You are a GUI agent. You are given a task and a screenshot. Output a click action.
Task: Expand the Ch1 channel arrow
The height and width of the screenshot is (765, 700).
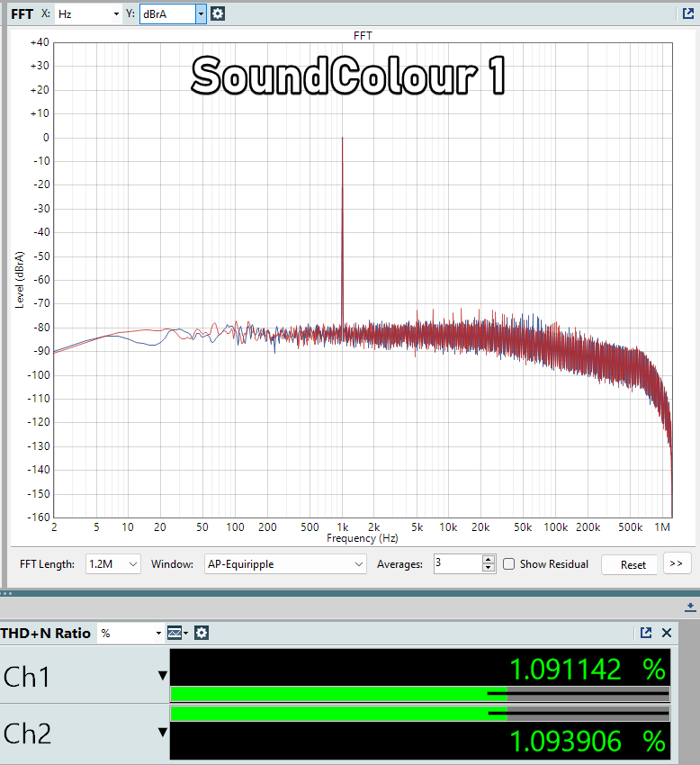pos(163,676)
